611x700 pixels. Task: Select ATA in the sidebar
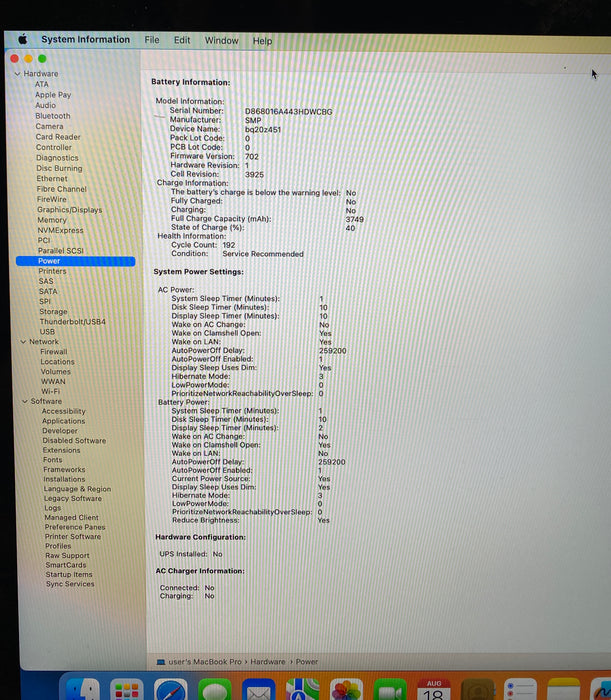[x=42, y=84]
